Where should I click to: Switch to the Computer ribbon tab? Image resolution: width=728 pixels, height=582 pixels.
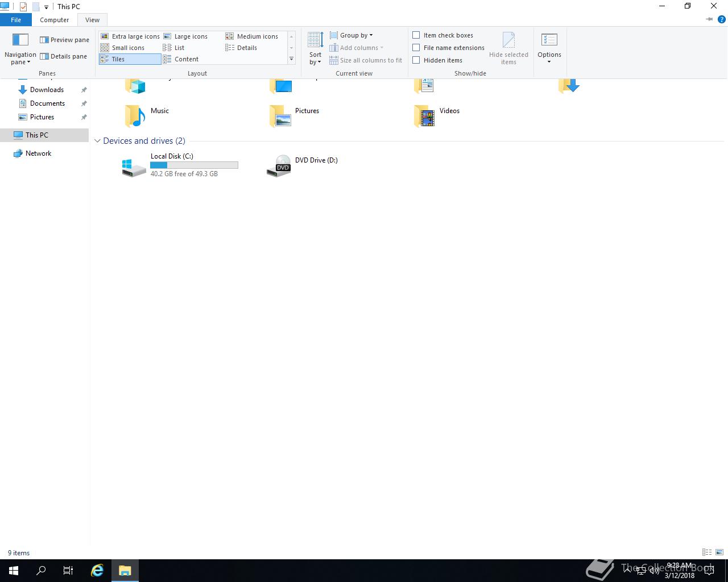click(x=55, y=20)
